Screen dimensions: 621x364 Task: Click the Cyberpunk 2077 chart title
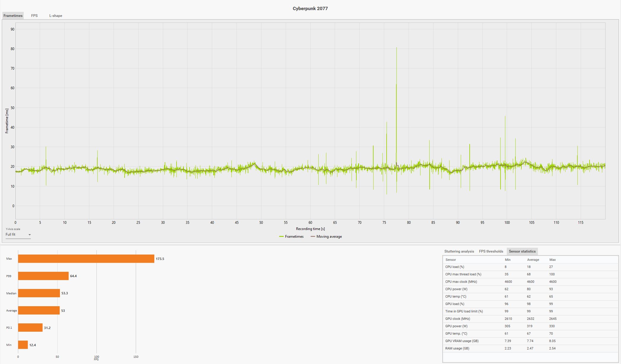pos(310,9)
